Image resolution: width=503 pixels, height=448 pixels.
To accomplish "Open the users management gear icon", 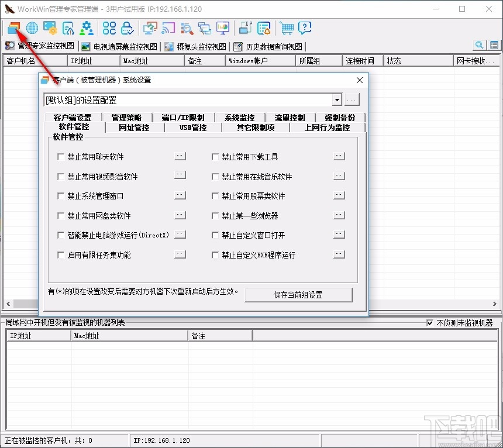I will point(85,27).
